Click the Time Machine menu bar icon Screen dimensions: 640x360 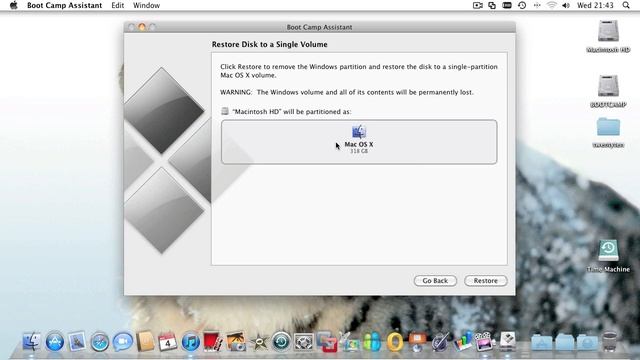[522, 5]
